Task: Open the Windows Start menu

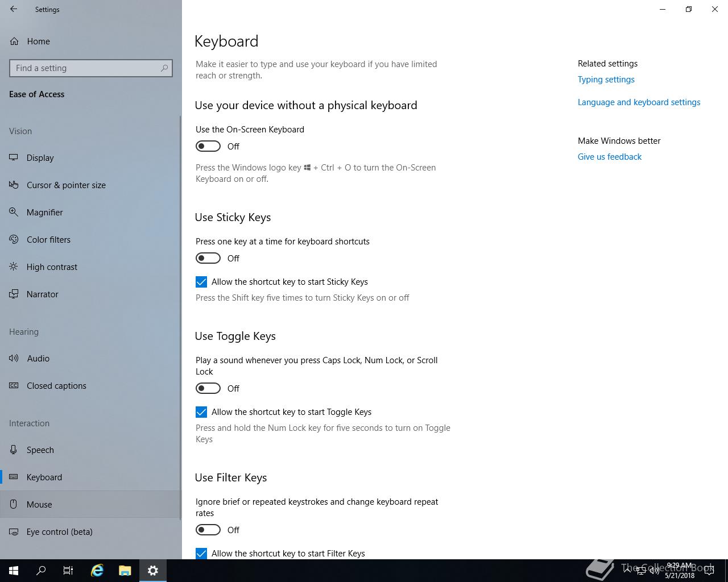Action: coord(14,571)
